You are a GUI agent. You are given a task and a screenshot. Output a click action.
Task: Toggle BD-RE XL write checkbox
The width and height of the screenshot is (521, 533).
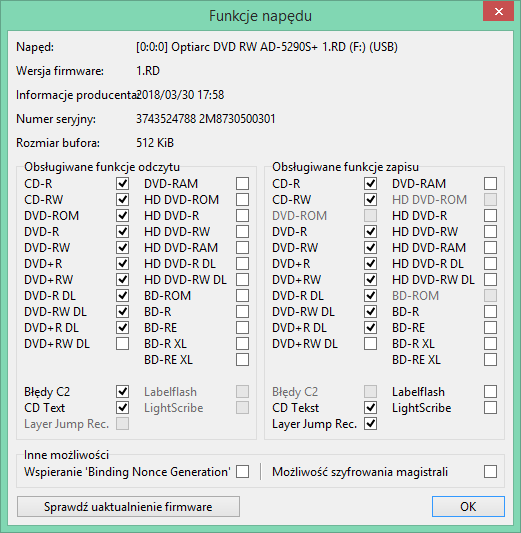pyautogui.click(x=490, y=360)
